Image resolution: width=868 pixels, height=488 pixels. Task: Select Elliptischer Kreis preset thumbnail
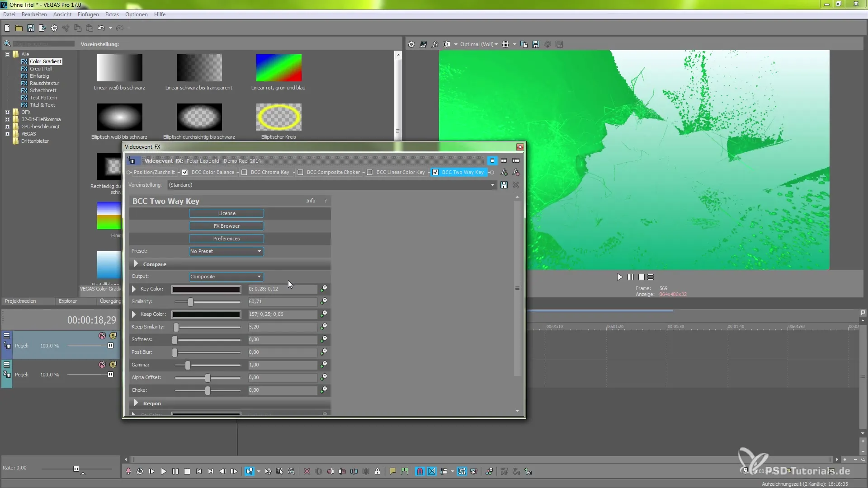(x=278, y=117)
